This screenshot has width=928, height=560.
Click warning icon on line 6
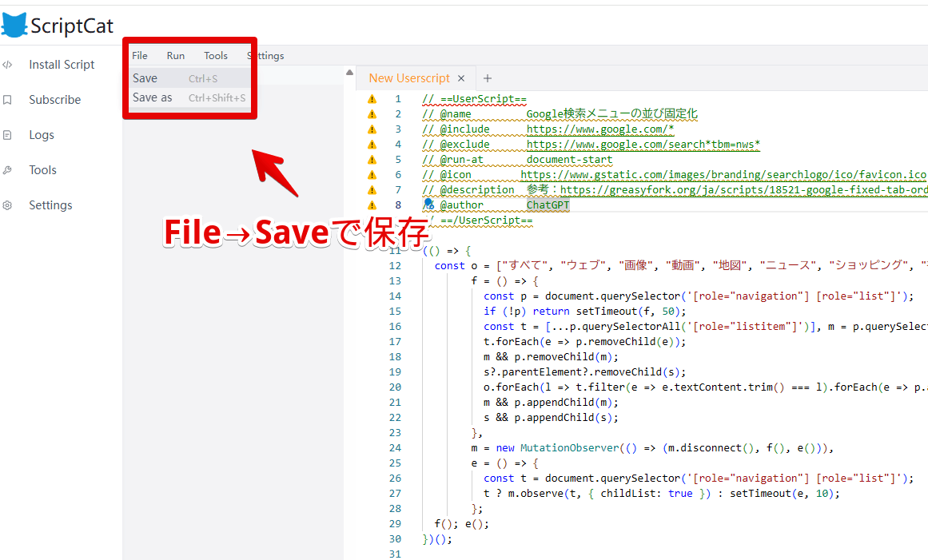click(372, 175)
